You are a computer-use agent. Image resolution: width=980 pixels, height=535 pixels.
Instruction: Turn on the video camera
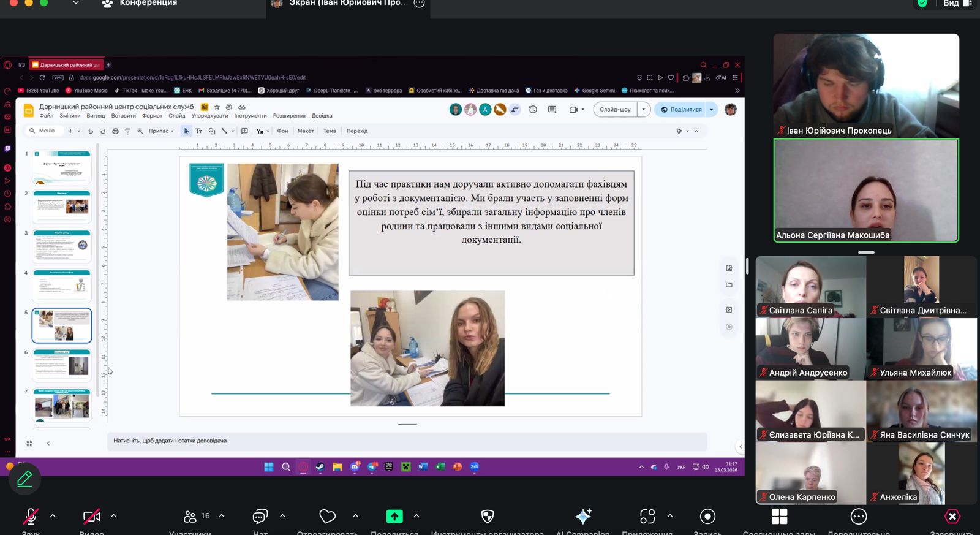click(x=91, y=517)
